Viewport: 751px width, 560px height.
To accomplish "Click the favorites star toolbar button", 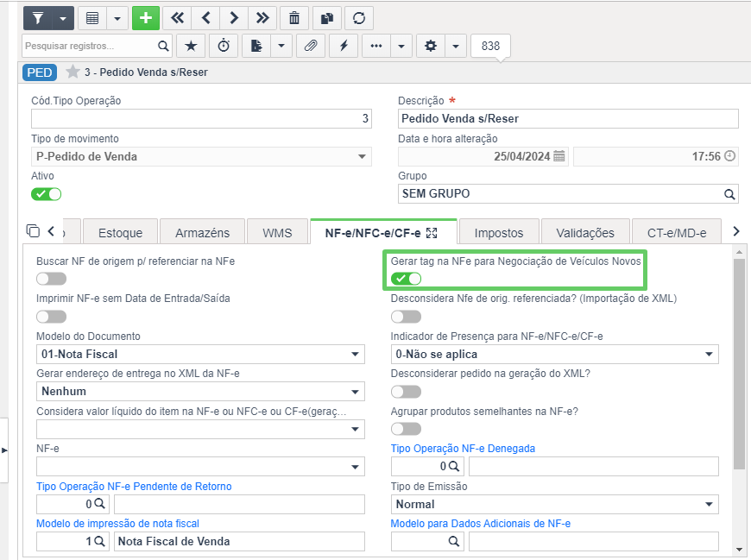I will [191, 46].
